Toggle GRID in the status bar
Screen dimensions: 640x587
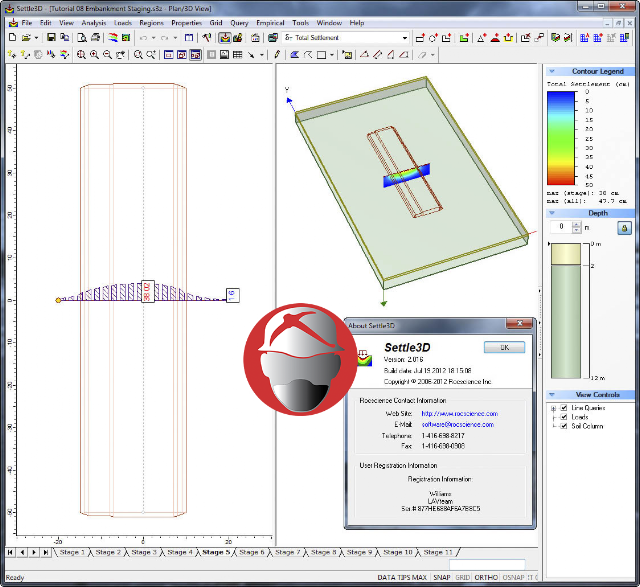coord(462,577)
